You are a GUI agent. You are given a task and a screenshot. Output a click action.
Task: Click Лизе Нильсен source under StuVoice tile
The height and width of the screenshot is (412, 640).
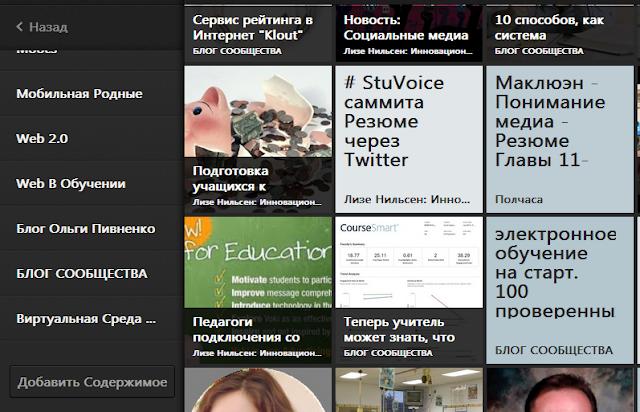(407, 199)
